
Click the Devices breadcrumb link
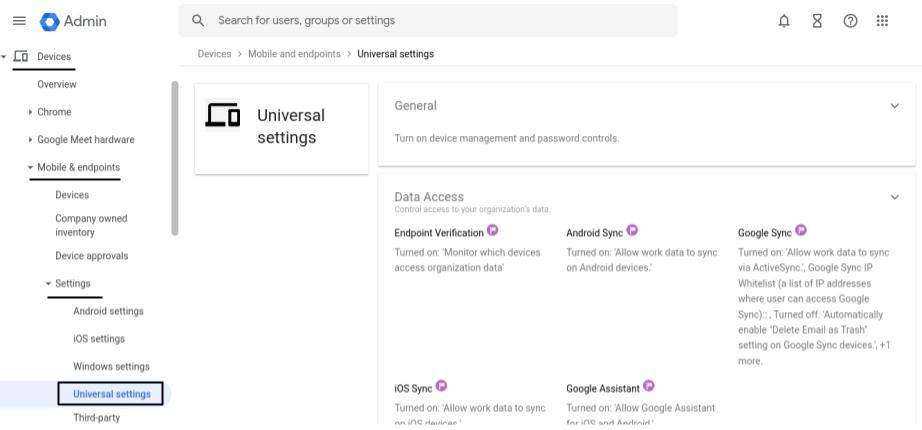214,54
